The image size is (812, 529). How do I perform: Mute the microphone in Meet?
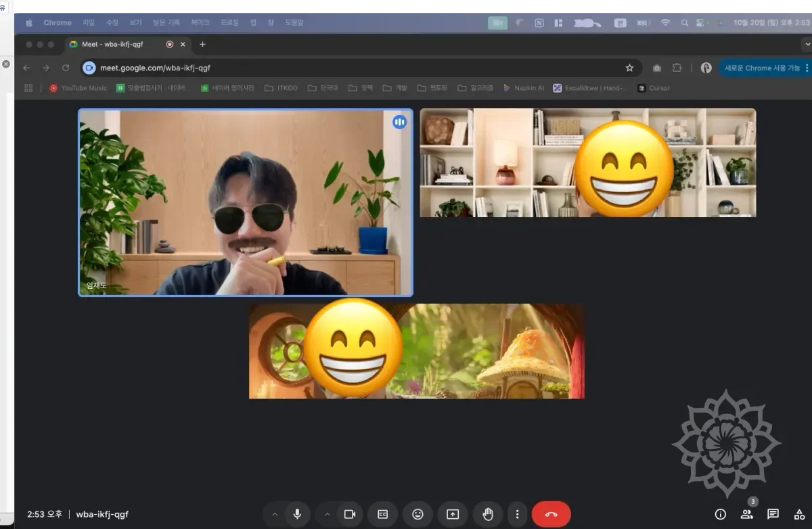296,514
